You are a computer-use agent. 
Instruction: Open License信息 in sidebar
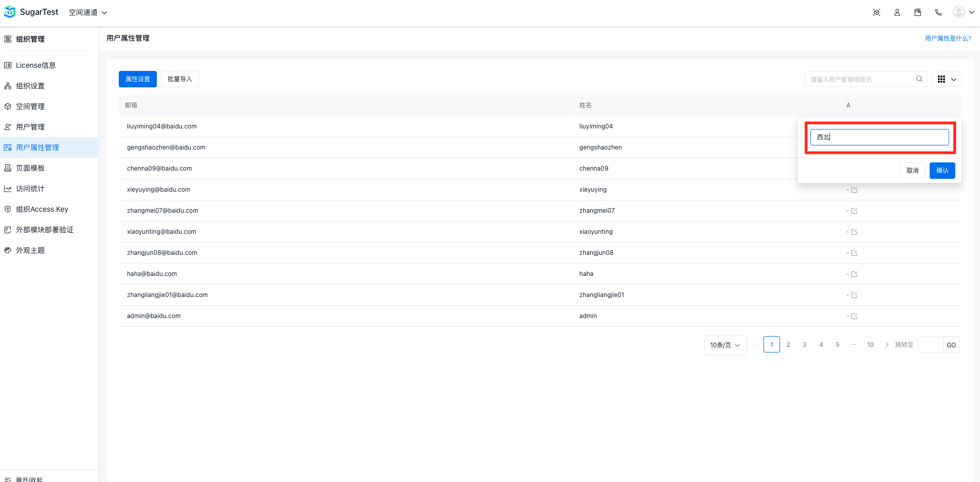coord(49,65)
